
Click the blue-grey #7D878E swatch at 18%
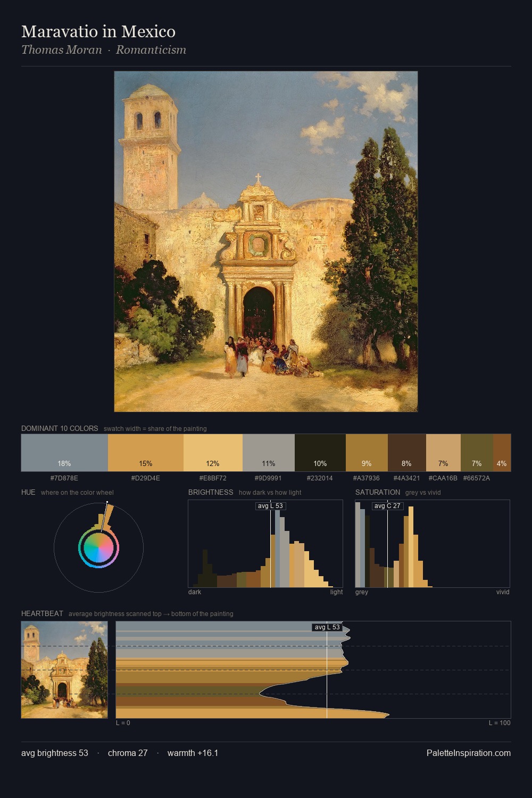click(x=64, y=453)
